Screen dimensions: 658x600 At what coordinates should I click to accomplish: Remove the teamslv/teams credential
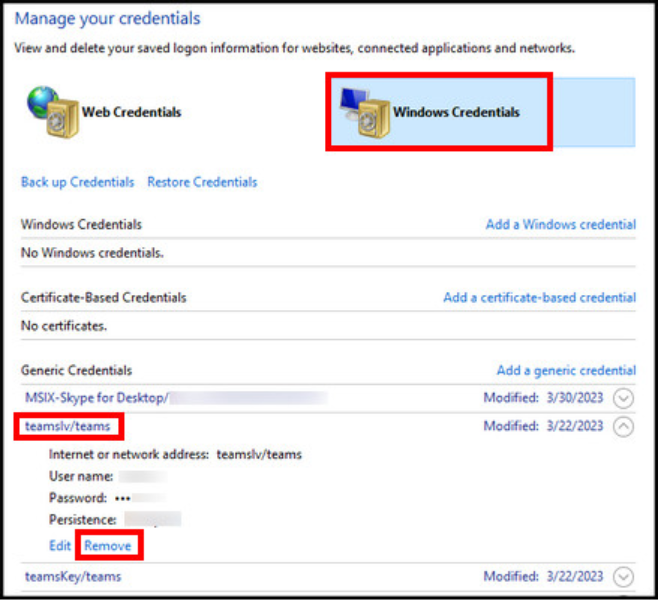(x=108, y=545)
